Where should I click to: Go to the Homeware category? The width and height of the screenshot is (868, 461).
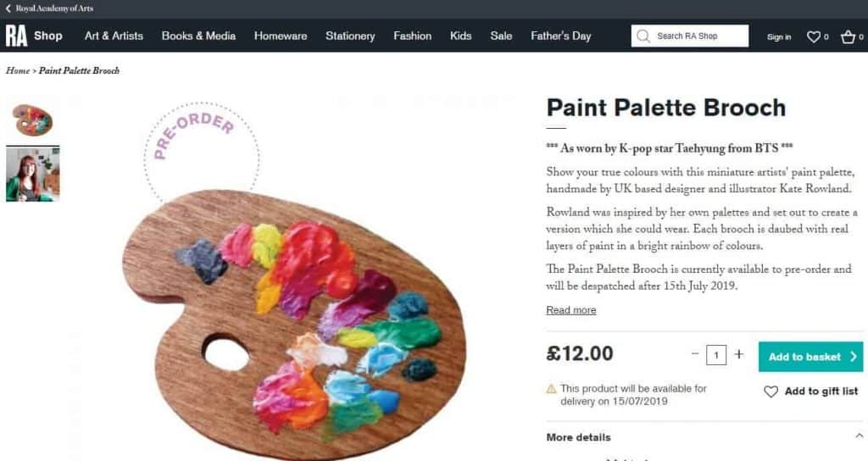click(x=281, y=36)
